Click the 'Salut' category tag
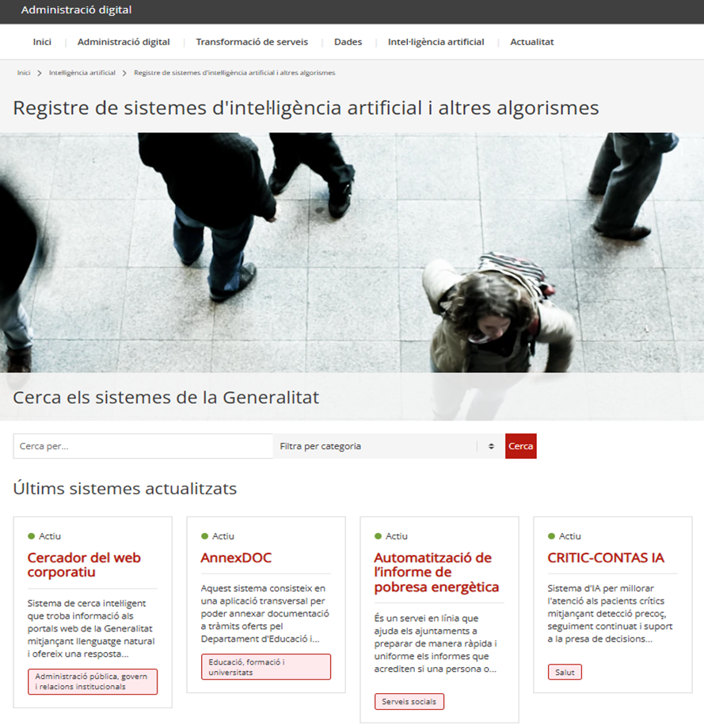Viewport: 704px width, 728px height. coord(565,672)
